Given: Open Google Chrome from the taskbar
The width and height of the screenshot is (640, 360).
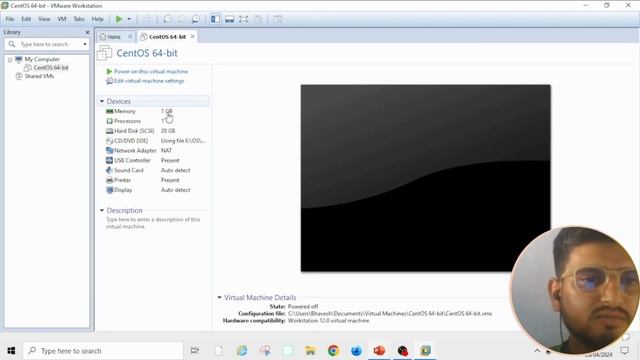Looking at the screenshot, I should pyautogui.click(x=333, y=351).
